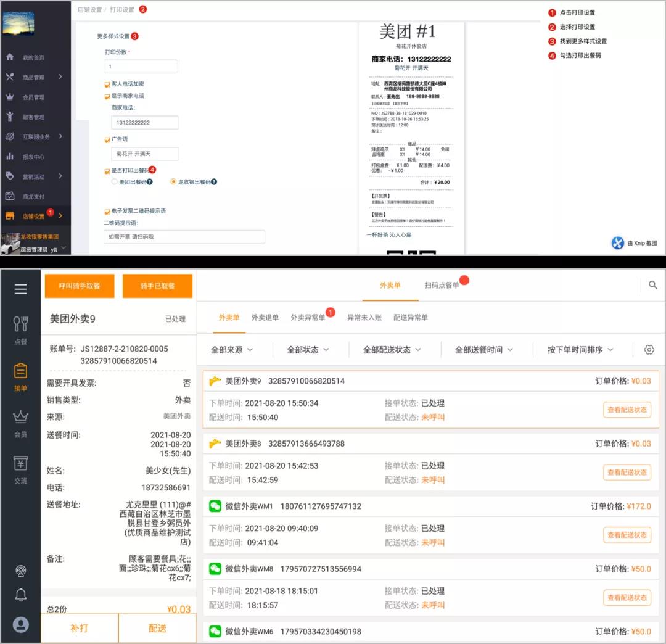The height and width of the screenshot is (644, 666).
Task: Open the order list settings gear
Action: [649, 350]
